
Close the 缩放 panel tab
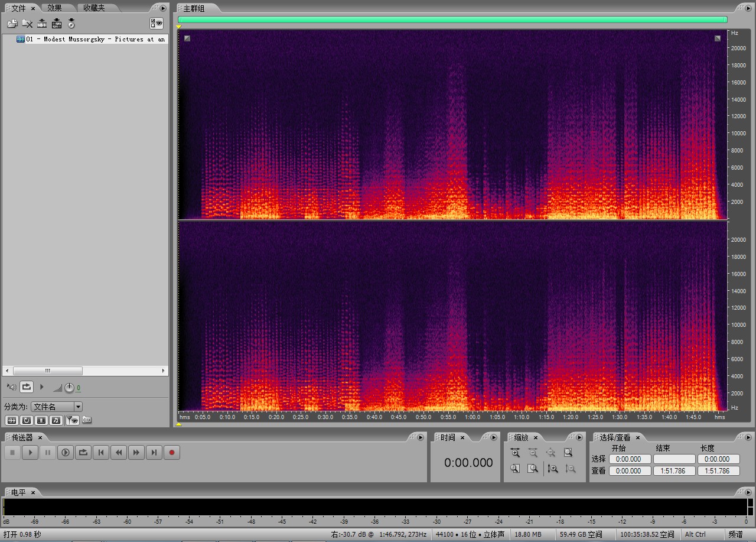point(536,438)
